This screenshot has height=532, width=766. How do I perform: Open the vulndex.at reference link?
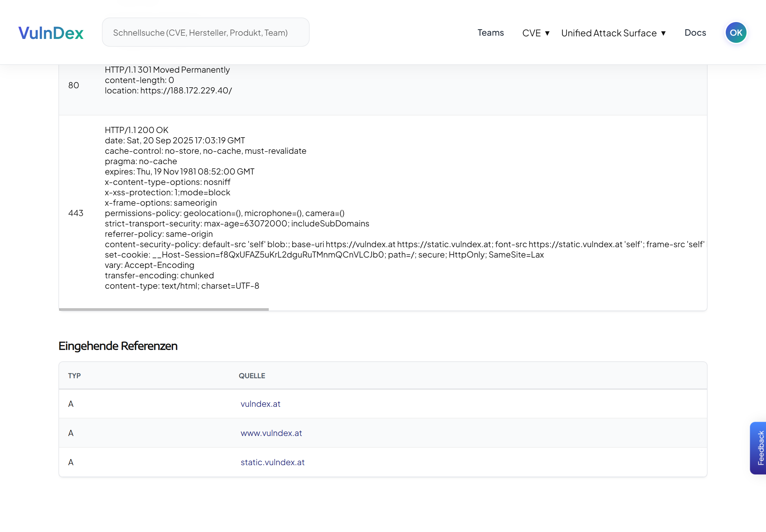click(x=260, y=404)
